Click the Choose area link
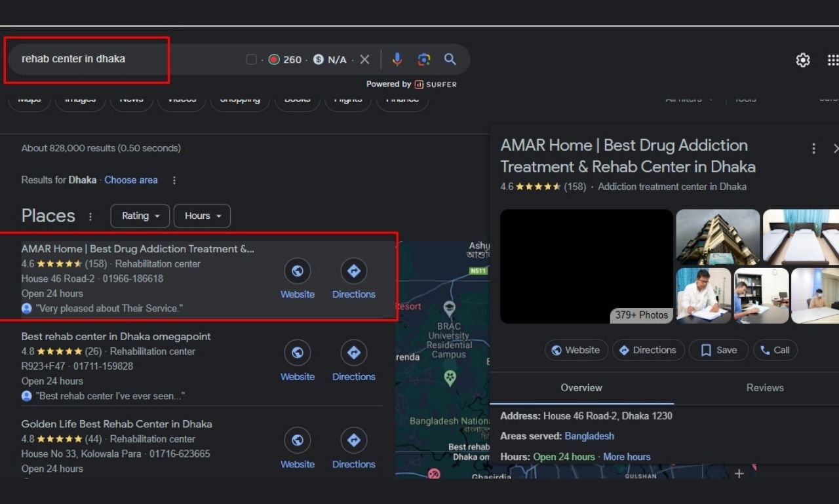The image size is (839, 504). (x=131, y=180)
